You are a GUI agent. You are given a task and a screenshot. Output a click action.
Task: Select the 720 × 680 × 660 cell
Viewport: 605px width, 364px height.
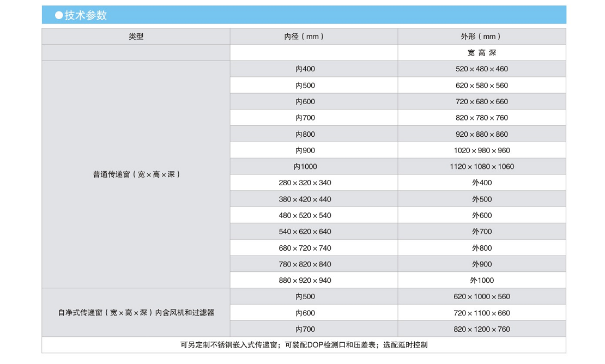pyautogui.click(x=482, y=101)
